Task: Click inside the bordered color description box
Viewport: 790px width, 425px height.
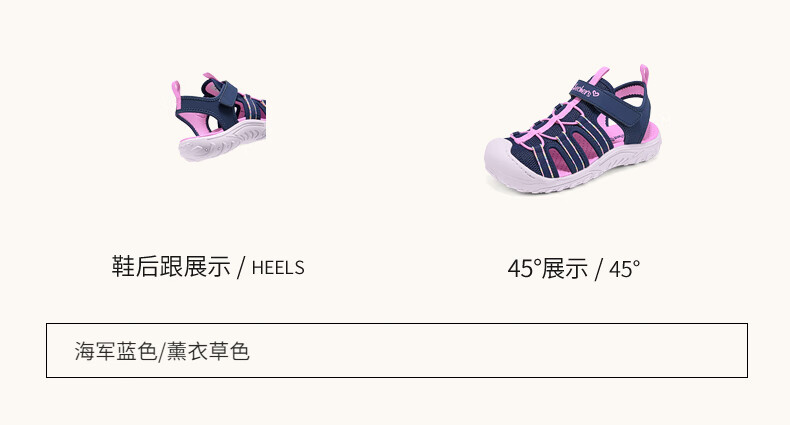Action: 397,350
